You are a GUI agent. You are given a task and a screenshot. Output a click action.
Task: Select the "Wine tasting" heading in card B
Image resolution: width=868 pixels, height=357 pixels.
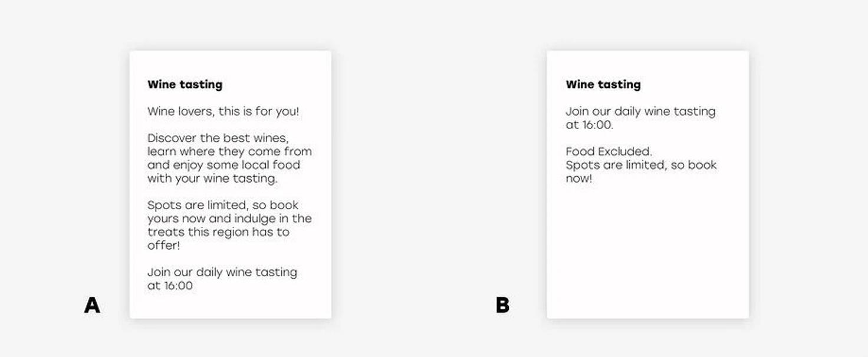(603, 84)
